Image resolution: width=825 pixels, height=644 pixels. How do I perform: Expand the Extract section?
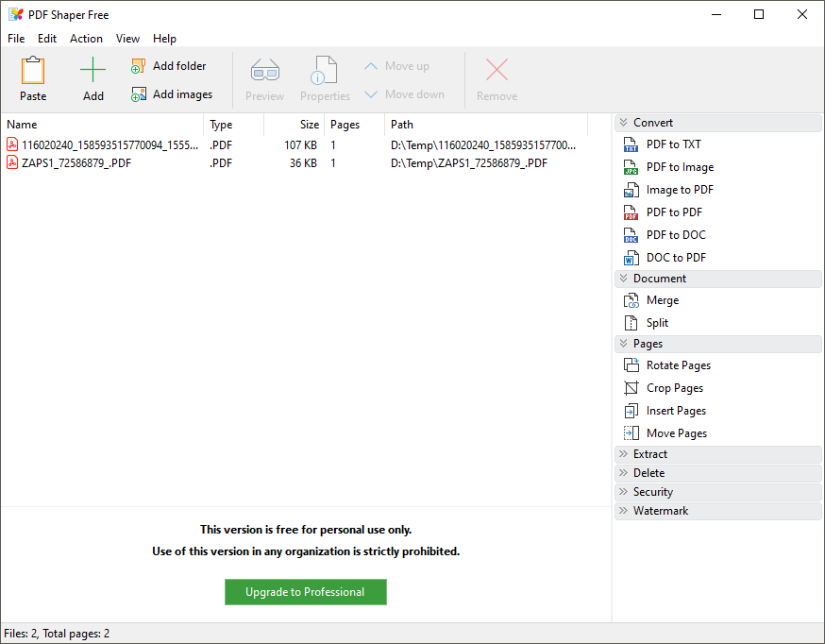click(x=624, y=453)
